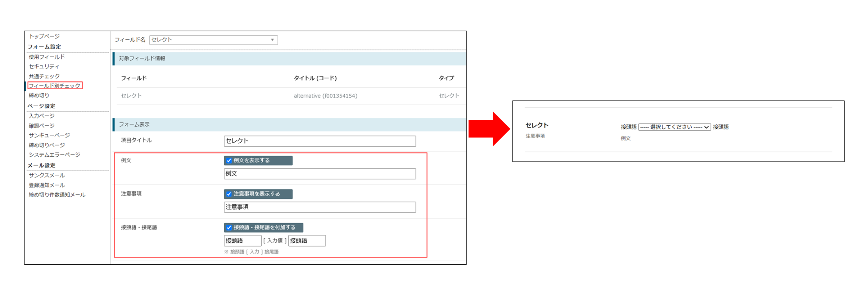
Task: Click the 対象フィールド情報 section header
Action: 289,59
